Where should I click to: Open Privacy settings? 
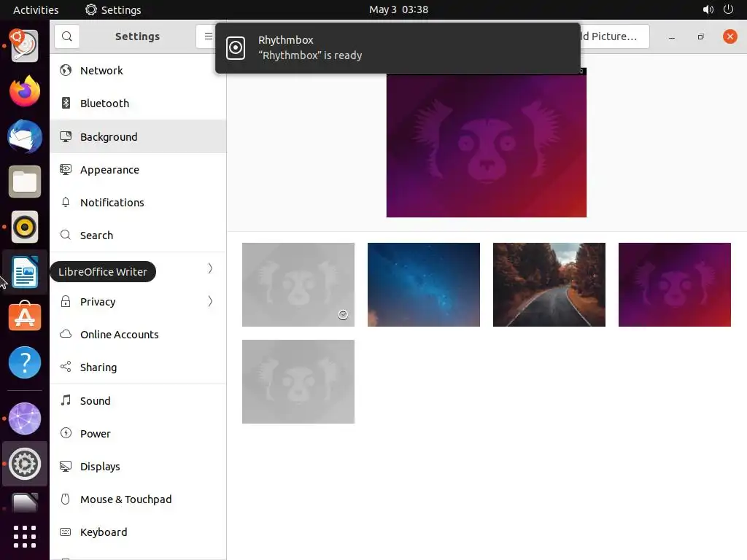[x=138, y=301]
